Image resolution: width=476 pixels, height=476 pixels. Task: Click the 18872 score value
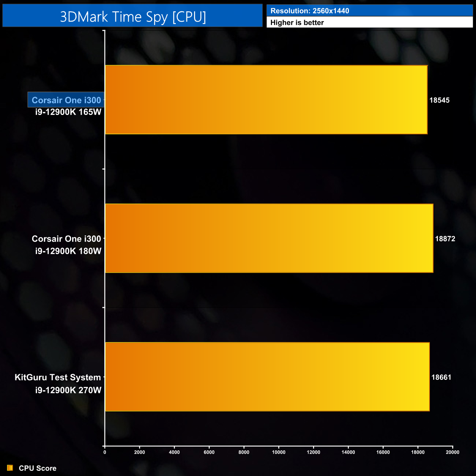coord(445,239)
